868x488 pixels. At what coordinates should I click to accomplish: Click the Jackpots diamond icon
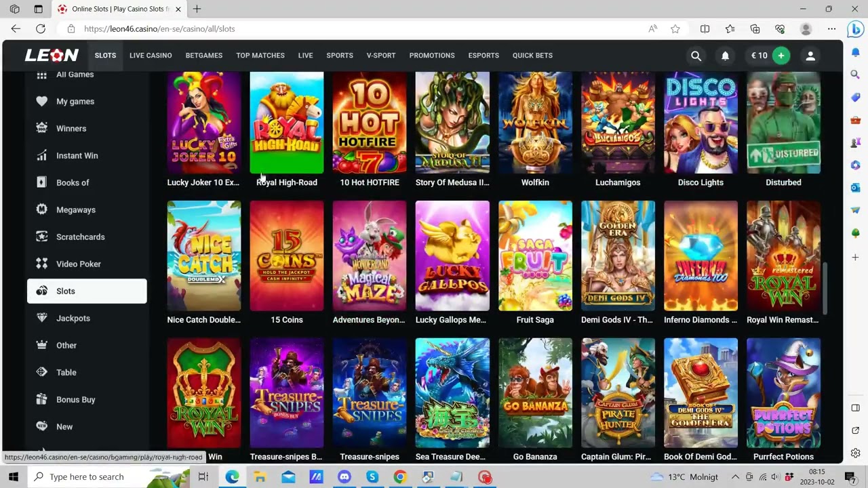(x=42, y=318)
